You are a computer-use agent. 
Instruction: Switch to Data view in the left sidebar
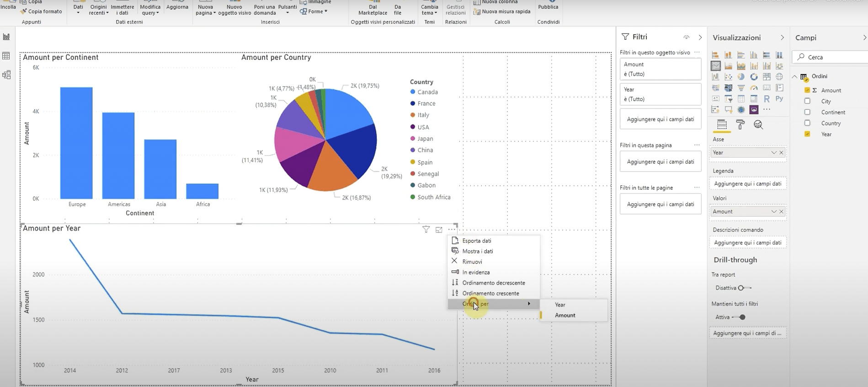tap(6, 56)
